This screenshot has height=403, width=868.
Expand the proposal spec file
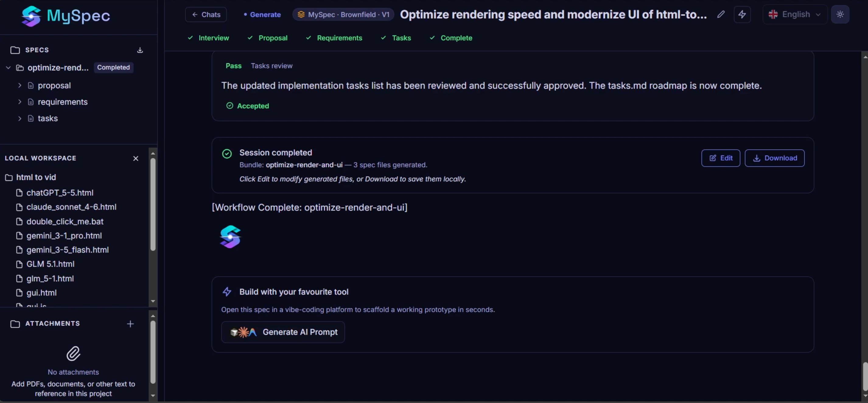tap(19, 85)
